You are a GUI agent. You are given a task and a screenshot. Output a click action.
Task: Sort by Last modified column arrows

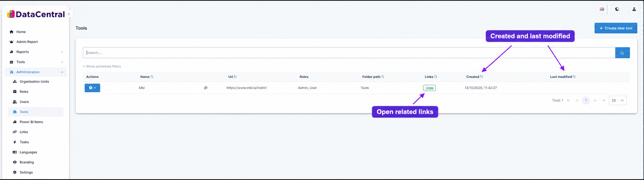[x=574, y=77]
